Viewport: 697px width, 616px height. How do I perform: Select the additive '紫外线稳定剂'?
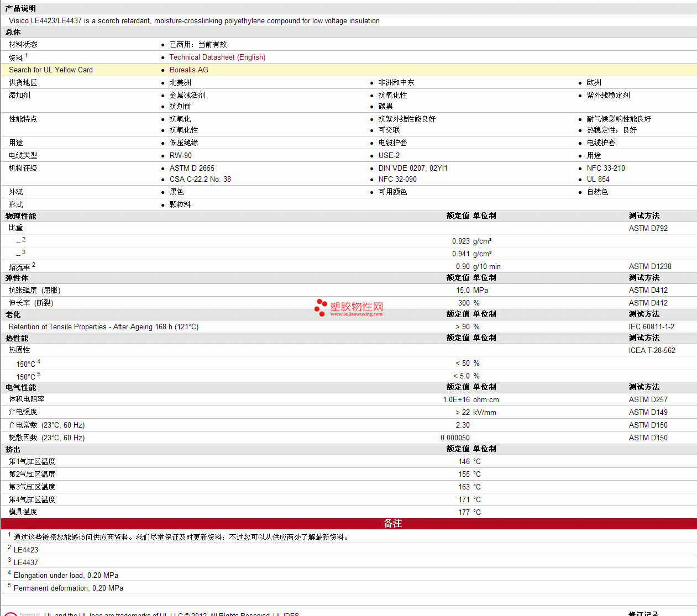pos(608,96)
